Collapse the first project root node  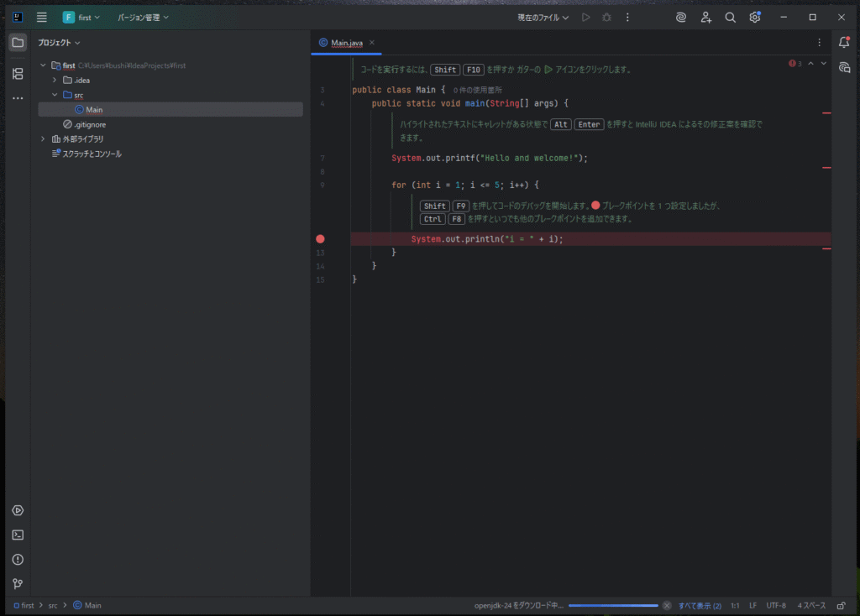(43, 65)
